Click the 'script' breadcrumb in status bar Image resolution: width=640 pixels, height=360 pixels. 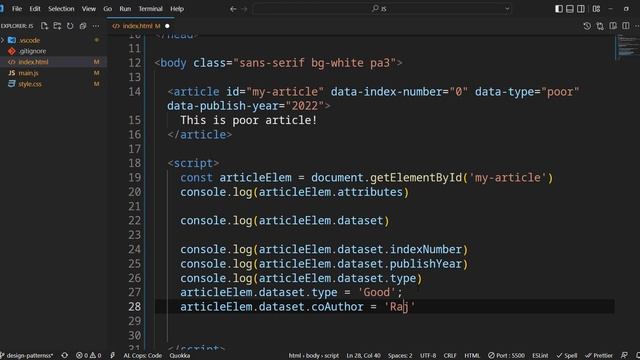point(331,356)
